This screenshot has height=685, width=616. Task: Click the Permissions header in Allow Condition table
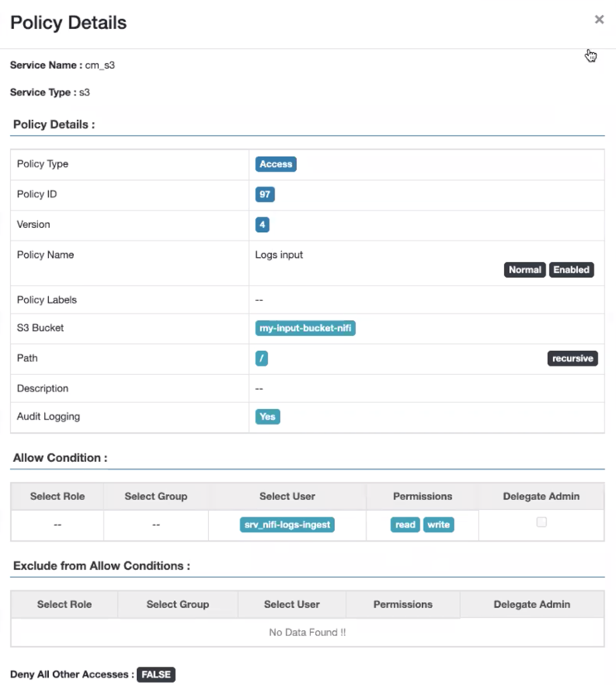coord(422,496)
